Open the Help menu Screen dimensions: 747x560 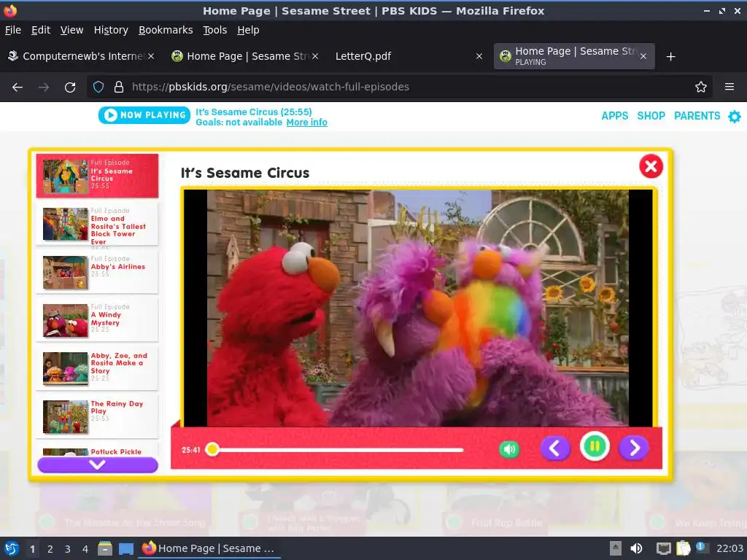248,30
